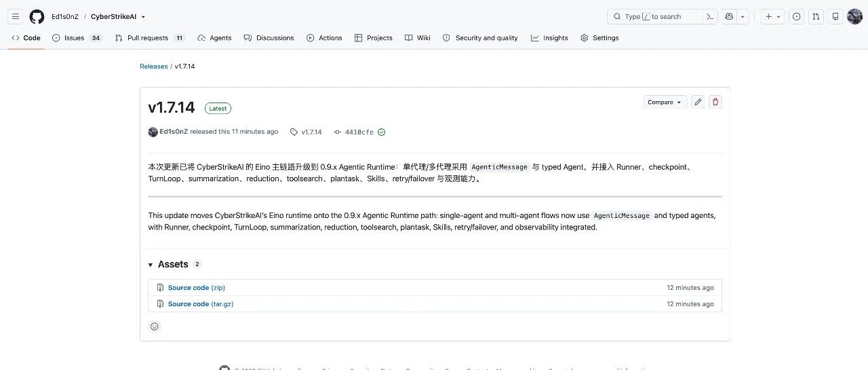Switch to the Issues tab
This screenshot has height=370, width=868.
click(77, 38)
